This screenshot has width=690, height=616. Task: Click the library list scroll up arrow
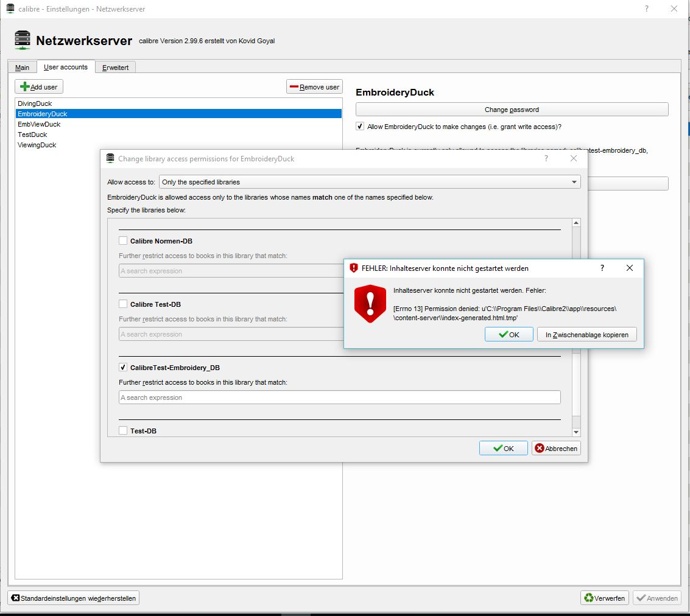tap(576, 223)
